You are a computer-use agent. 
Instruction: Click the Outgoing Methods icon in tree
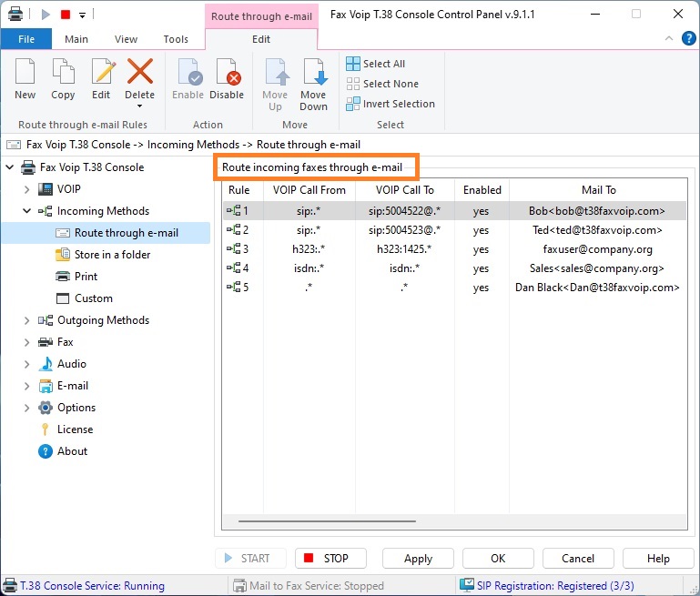click(x=46, y=320)
